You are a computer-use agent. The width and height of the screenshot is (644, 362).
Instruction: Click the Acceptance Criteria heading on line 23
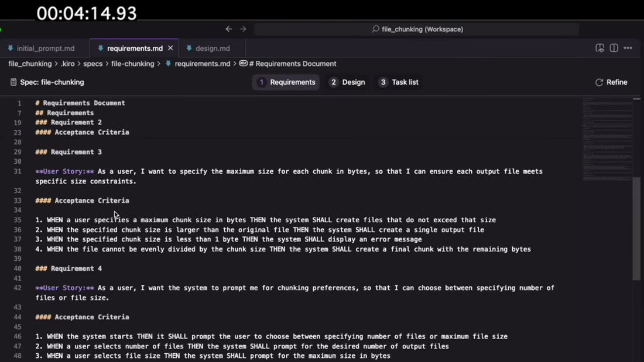82,132
